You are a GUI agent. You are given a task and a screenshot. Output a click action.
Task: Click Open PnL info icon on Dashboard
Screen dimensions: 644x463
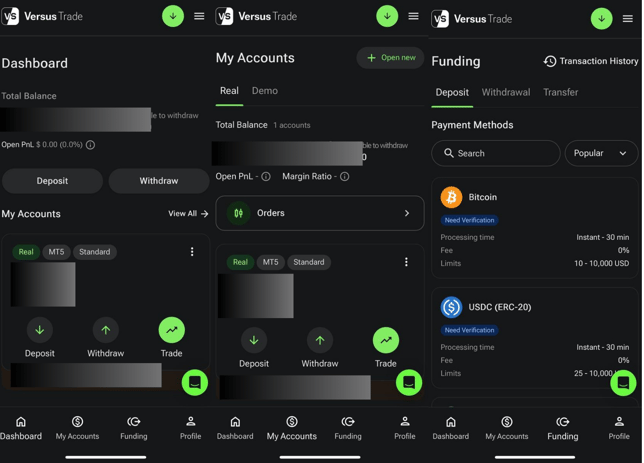click(x=90, y=145)
